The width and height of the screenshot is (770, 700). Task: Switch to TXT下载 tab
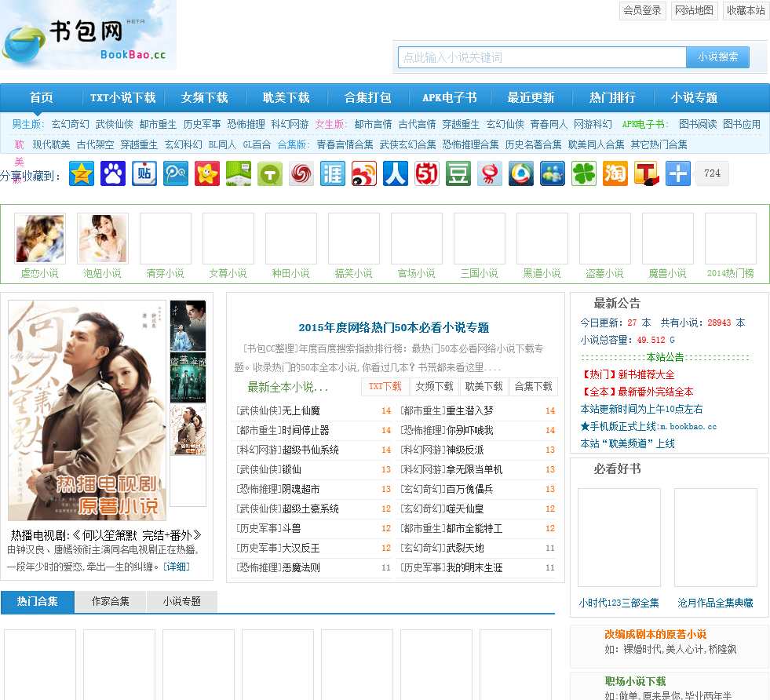pyautogui.click(x=385, y=386)
